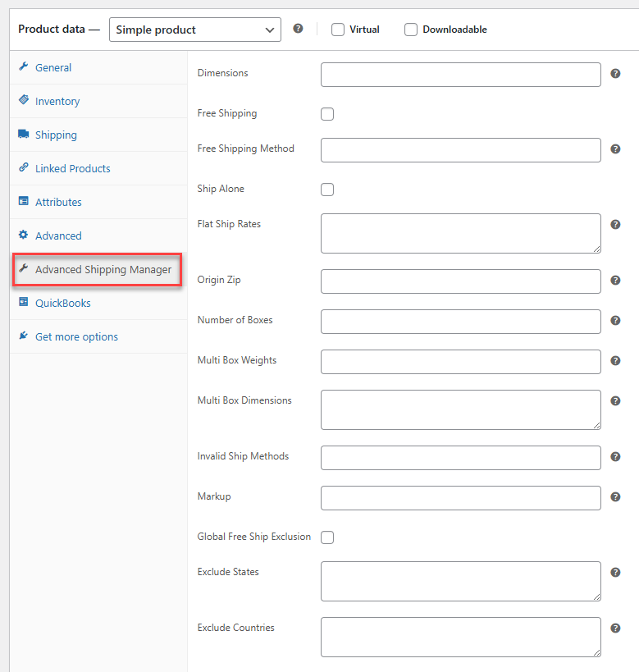Click the Get more options link

point(98,336)
